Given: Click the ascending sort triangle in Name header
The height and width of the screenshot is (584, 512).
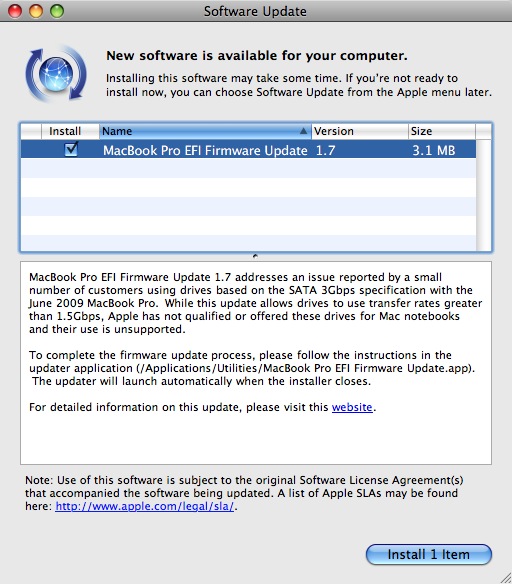Looking at the screenshot, I should click(x=303, y=131).
